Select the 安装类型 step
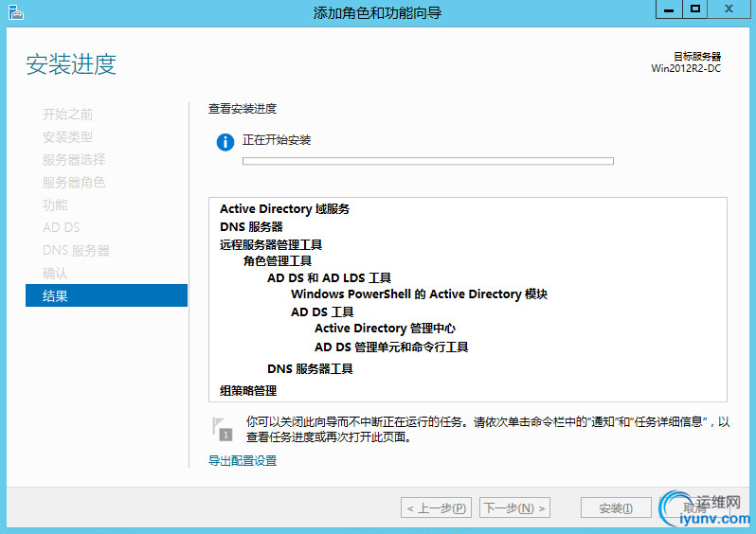The width and height of the screenshot is (756, 534). tap(67, 137)
